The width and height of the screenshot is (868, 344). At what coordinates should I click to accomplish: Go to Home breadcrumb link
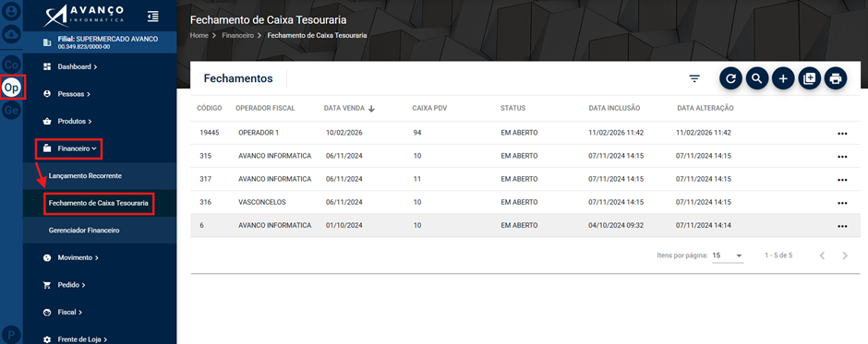[x=199, y=35]
